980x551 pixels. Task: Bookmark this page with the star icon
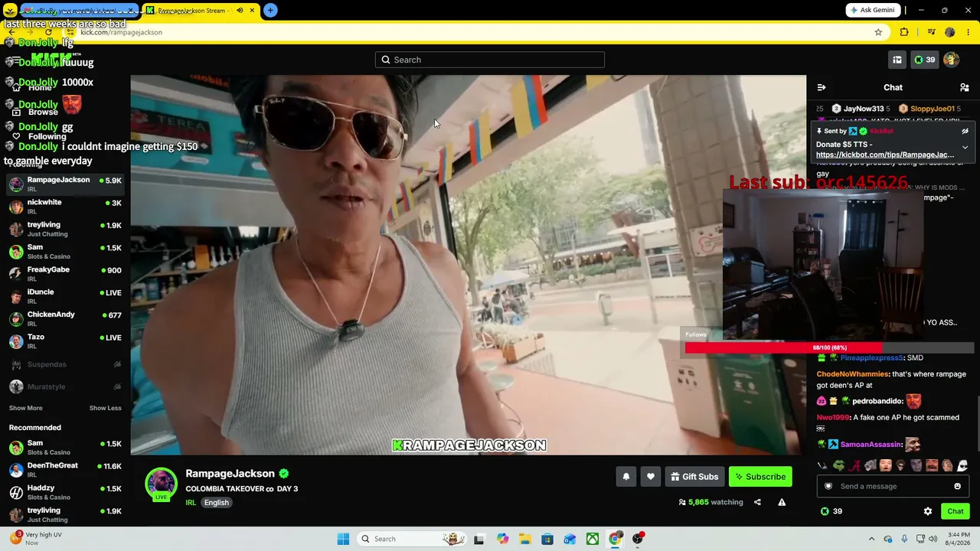[878, 32]
